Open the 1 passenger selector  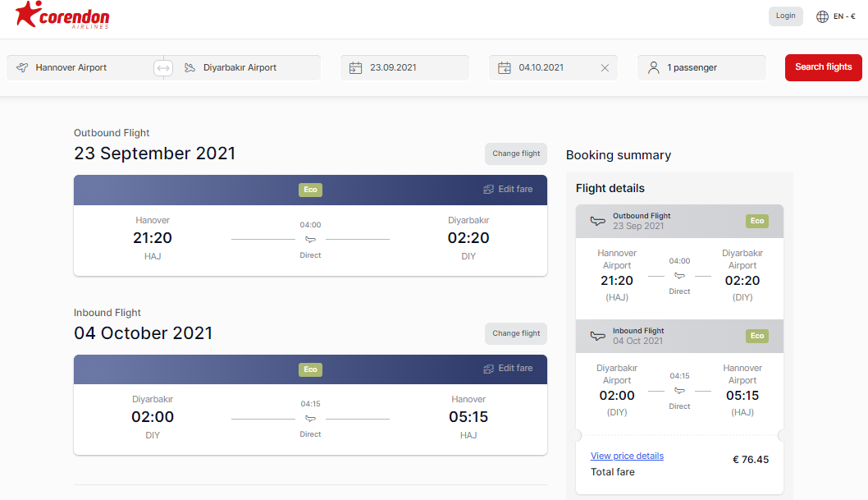[702, 67]
